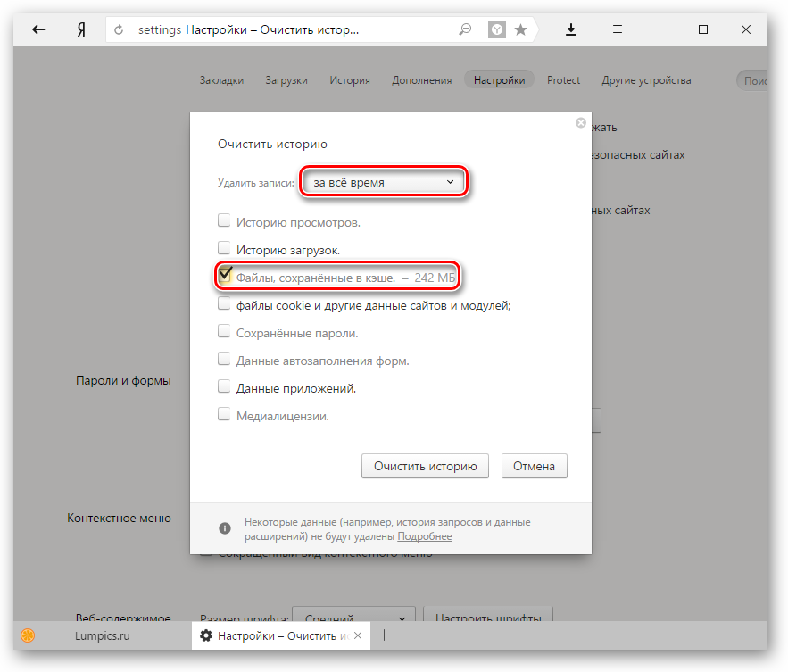Expand the 'за всё время' period dropdown

click(x=383, y=182)
